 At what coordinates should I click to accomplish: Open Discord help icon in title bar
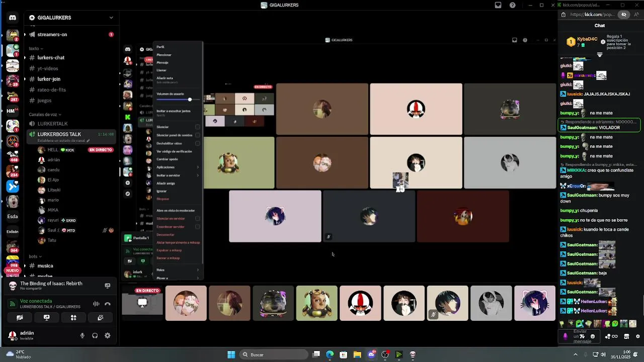512,5
